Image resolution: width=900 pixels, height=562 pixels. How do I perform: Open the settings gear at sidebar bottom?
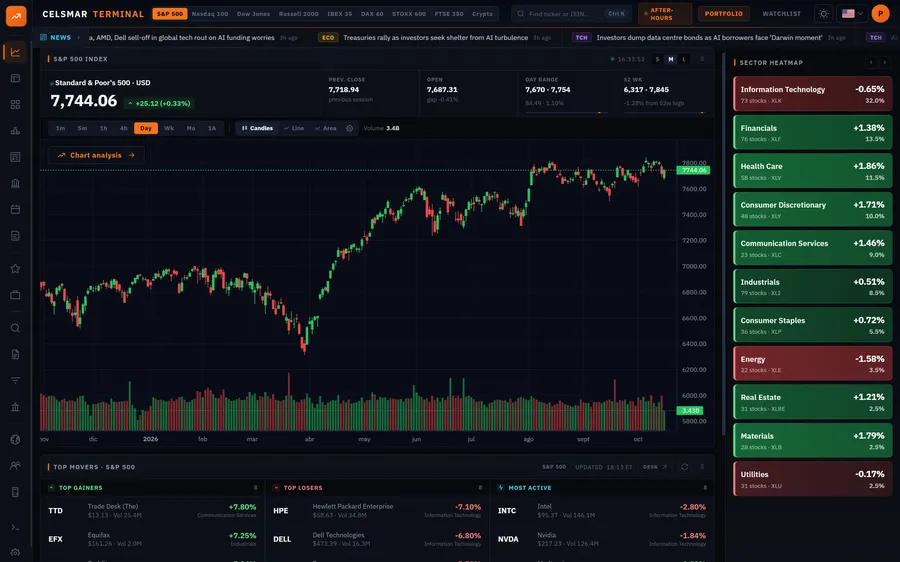tap(15, 553)
